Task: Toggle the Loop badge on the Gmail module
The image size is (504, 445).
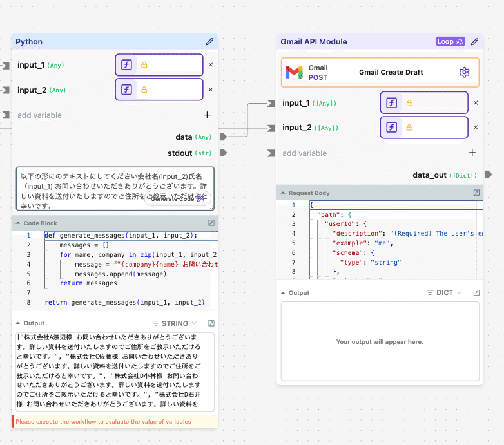Action: (x=450, y=42)
